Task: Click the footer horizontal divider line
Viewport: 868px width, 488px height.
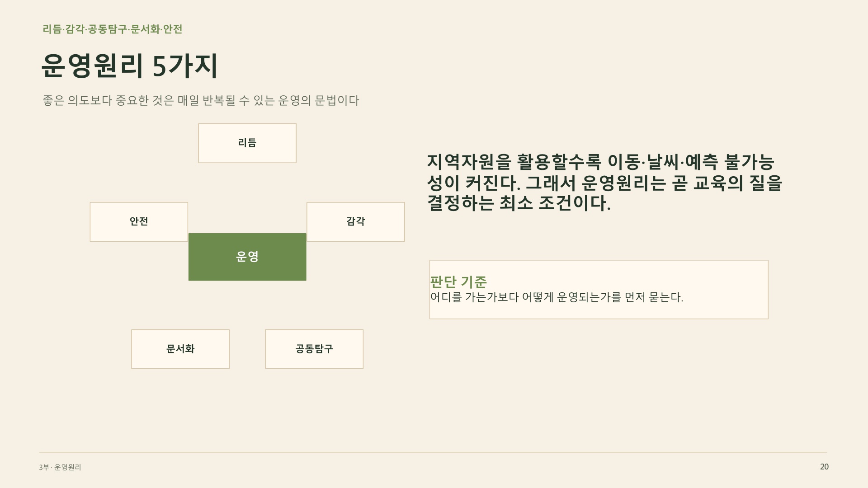Action: [x=433, y=452]
